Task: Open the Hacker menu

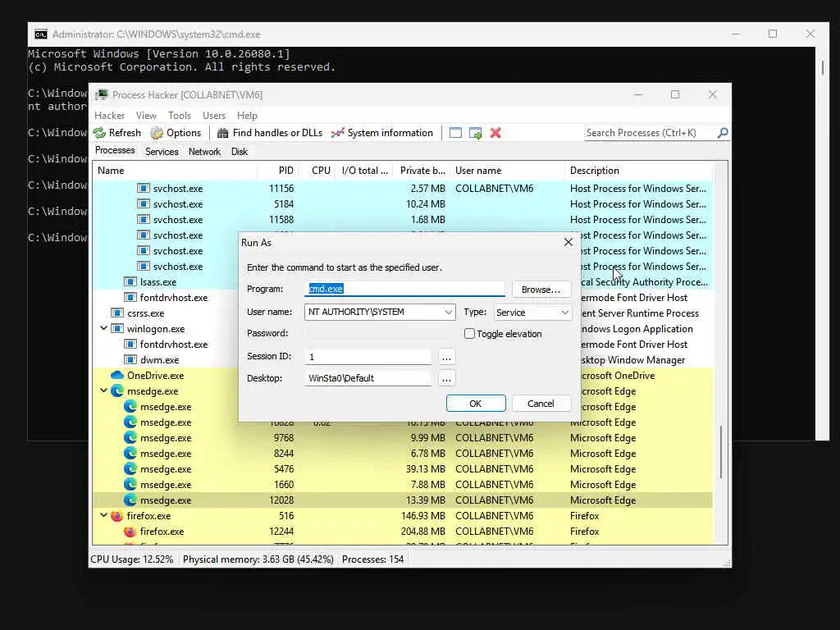Action: pyautogui.click(x=109, y=116)
